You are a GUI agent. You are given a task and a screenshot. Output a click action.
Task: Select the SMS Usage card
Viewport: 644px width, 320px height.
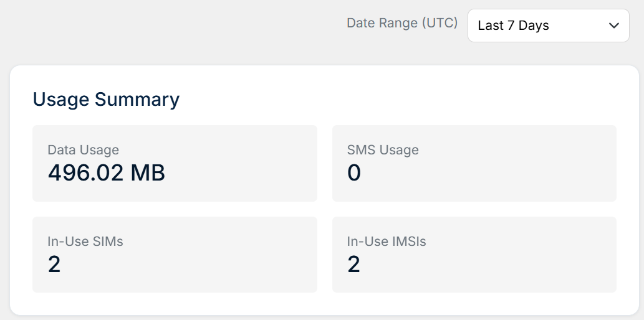coord(474,163)
